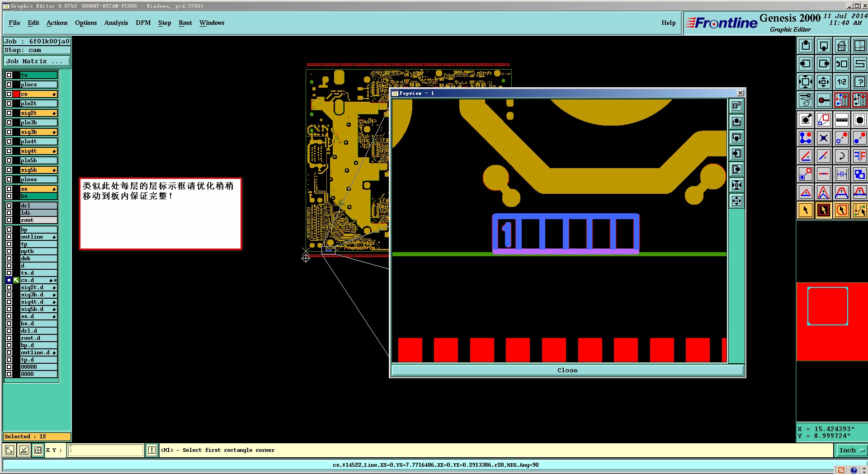Image resolution: width=868 pixels, height=474 pixels.
Task: Open the wrench and palette settings icon
Action: [x=806, y=100]
